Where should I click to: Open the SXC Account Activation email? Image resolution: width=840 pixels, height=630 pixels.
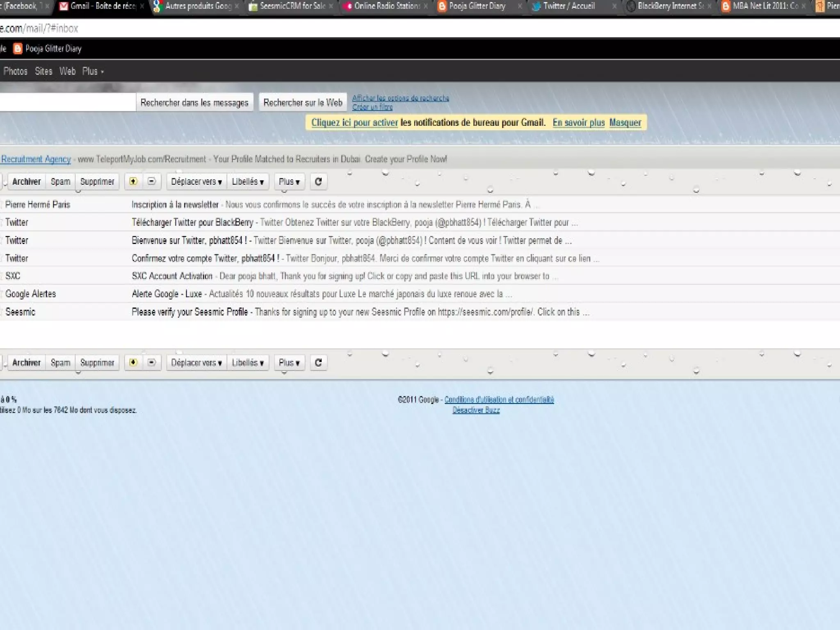point(172,276)
